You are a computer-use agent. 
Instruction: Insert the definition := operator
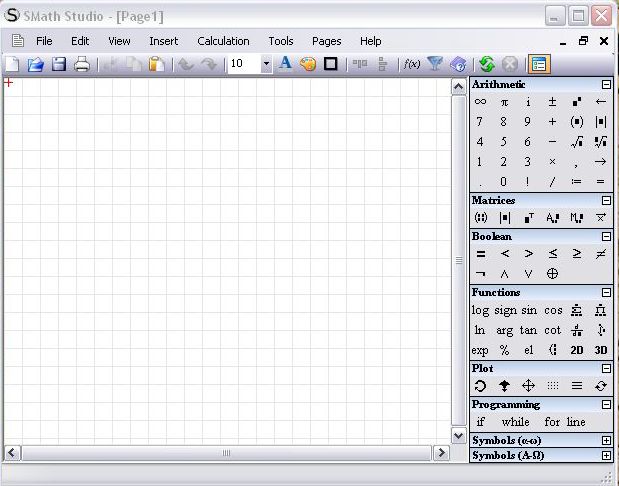(x=576, y=182)
